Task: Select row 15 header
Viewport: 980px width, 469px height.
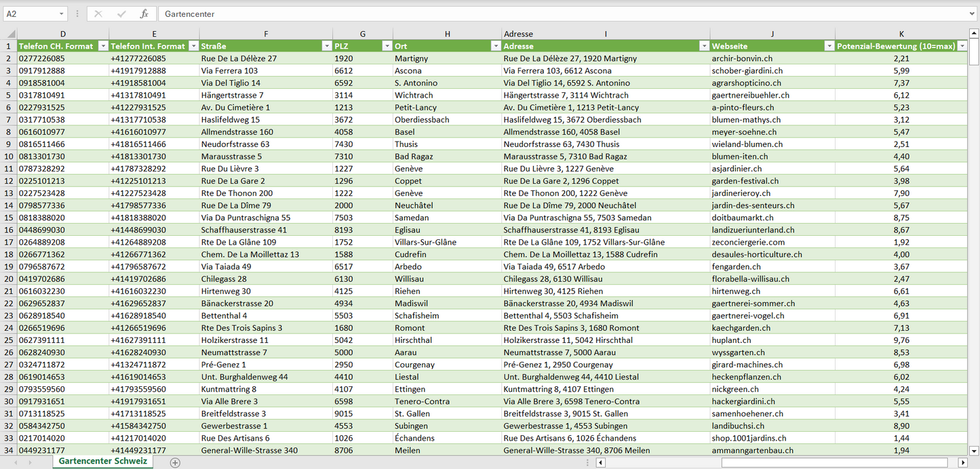Action: click(x=8, y=218)
